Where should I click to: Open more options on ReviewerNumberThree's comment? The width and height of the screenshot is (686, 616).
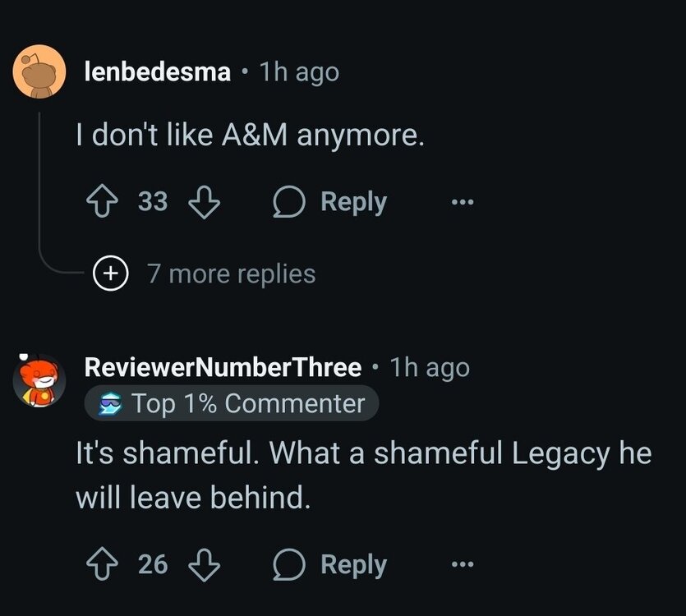pos(462,564)
